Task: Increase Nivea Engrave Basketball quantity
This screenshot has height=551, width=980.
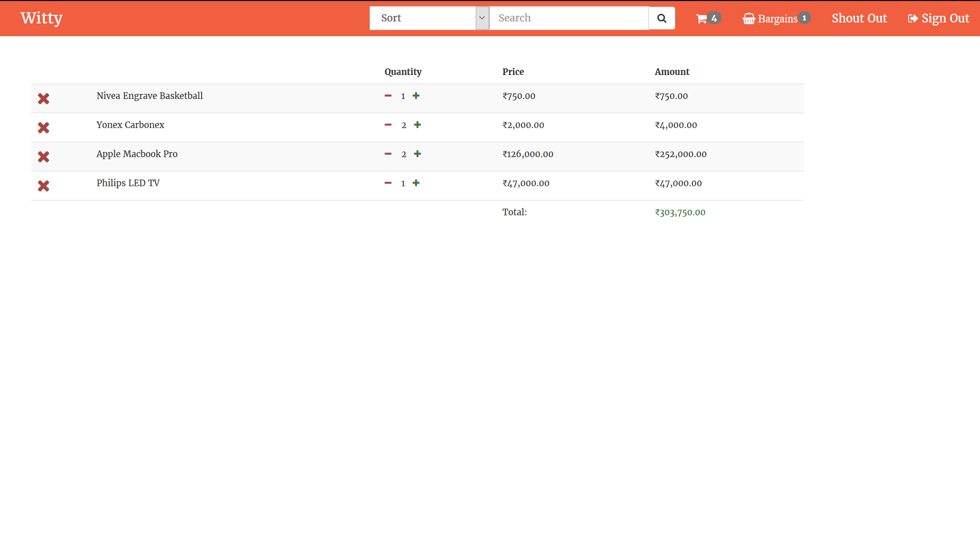Action: pos(416,96)
